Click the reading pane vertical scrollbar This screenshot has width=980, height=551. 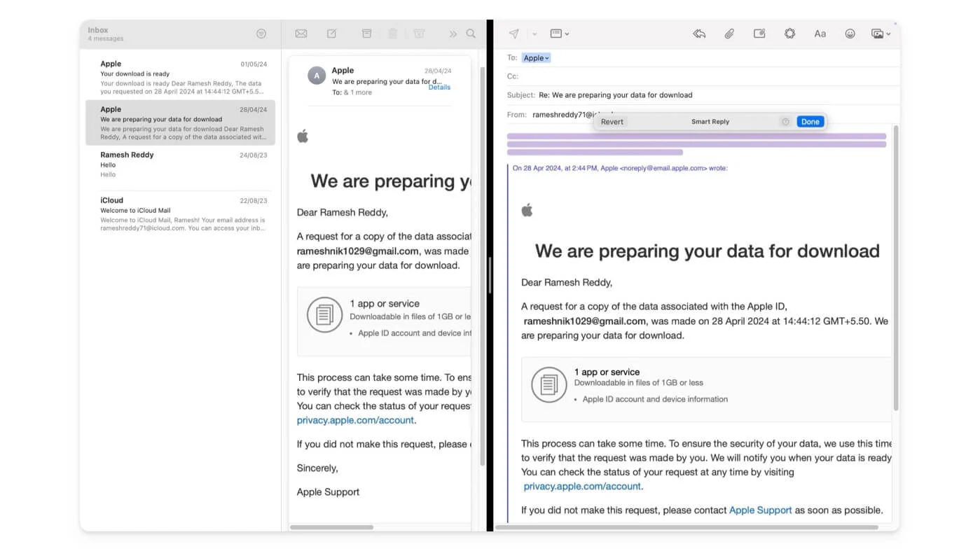pos(483,266)
